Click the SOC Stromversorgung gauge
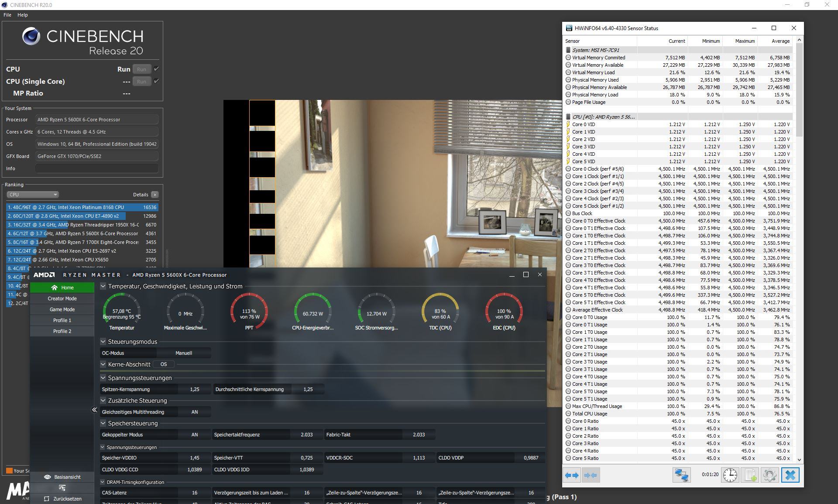Viewport: 838px width, 504px height. [377, 312]
